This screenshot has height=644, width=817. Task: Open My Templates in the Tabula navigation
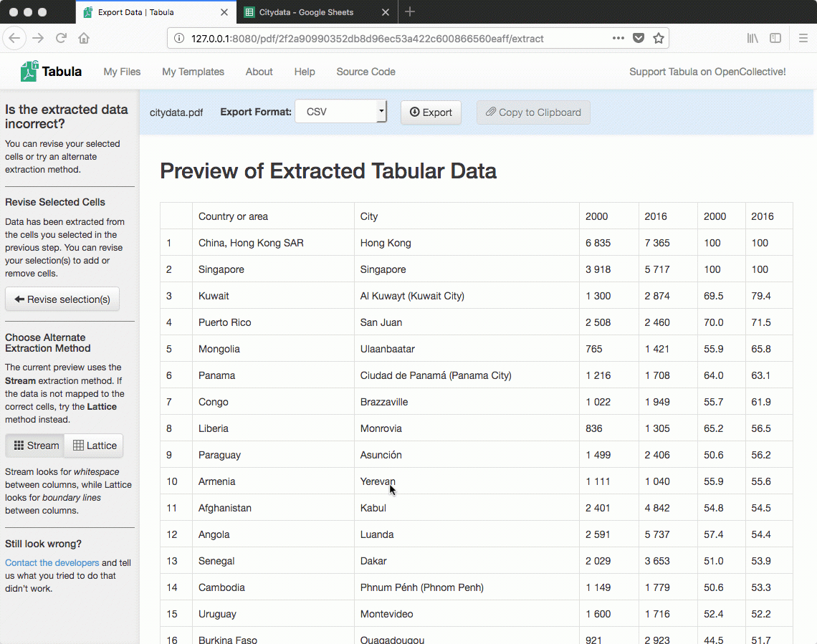(193, 72)
